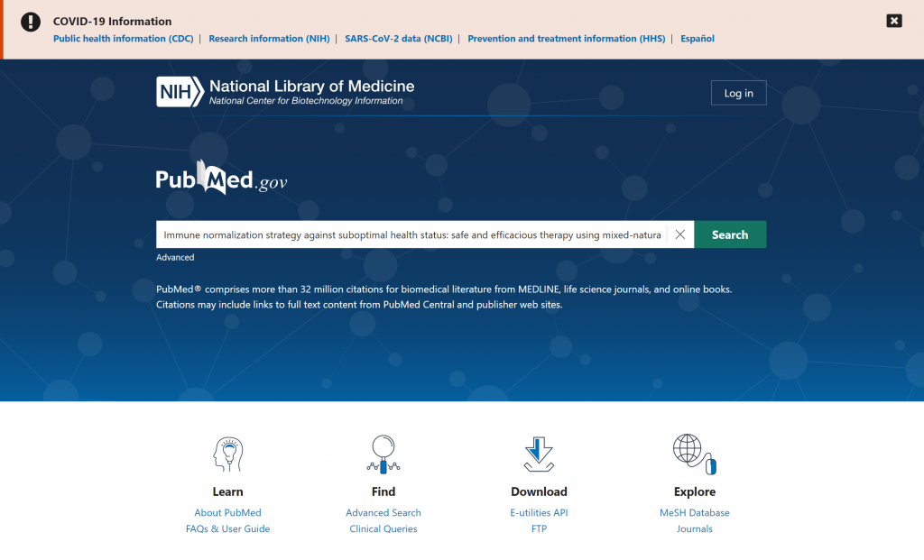Dismiss the COVID-19 information banner
The width and height of the screenshot is (924, 560).
894,21
